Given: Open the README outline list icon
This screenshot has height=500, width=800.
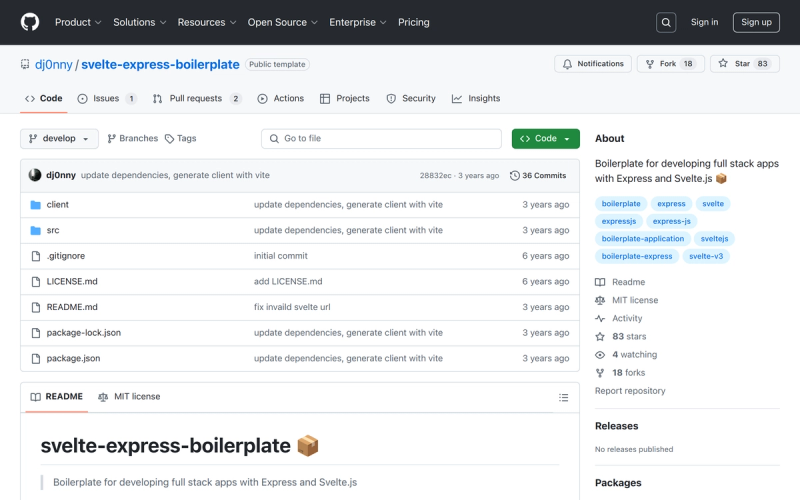Looking at the screenshot, I should [563, 397].
